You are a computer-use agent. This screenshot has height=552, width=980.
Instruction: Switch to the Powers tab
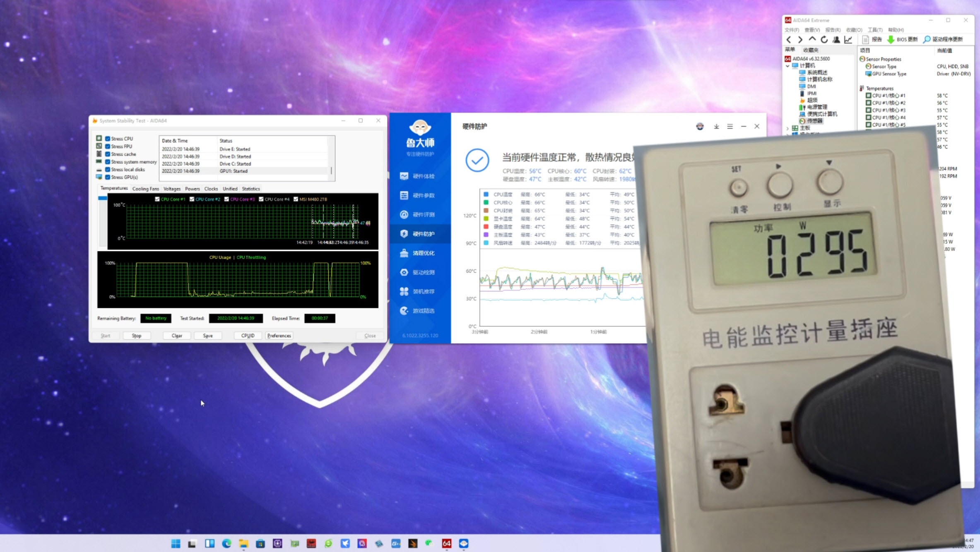[192, 189]
